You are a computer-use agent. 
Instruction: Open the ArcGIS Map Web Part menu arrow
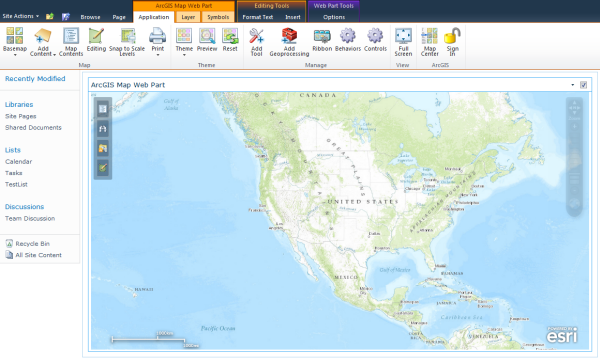pyautogui.click(x=572, y=85)
